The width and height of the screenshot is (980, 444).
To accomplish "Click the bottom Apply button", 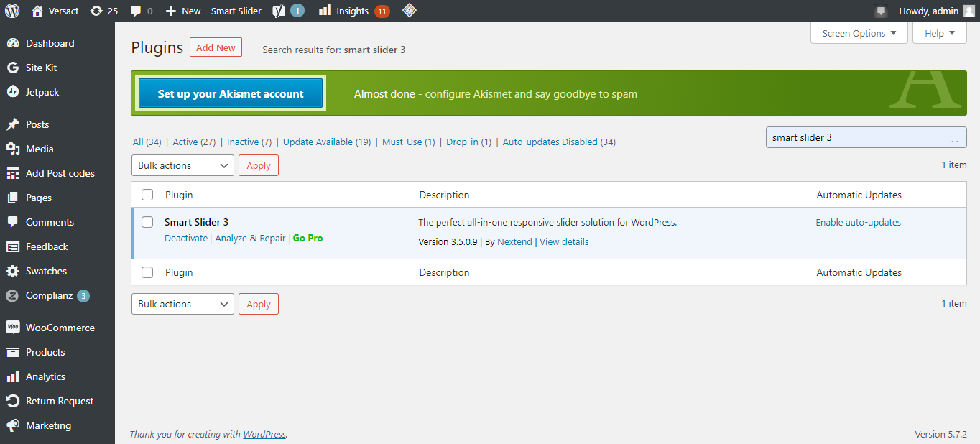I will pos(259,304).
